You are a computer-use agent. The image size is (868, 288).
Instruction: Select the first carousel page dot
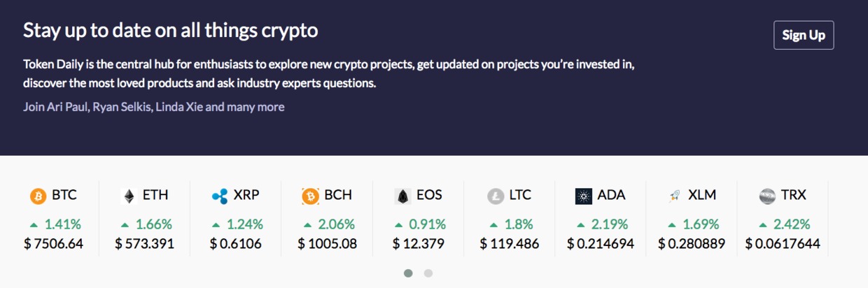coord(408,273)
